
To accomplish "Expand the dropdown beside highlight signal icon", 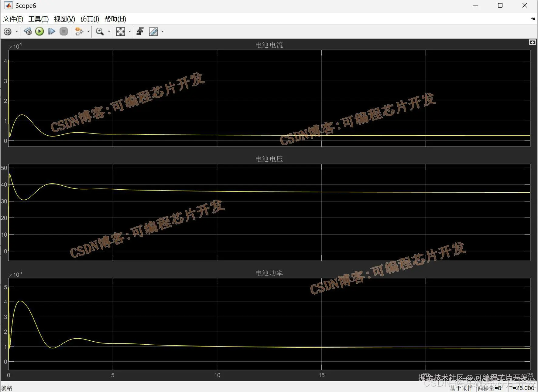I will pyautogui.click(x=88, y=32).
